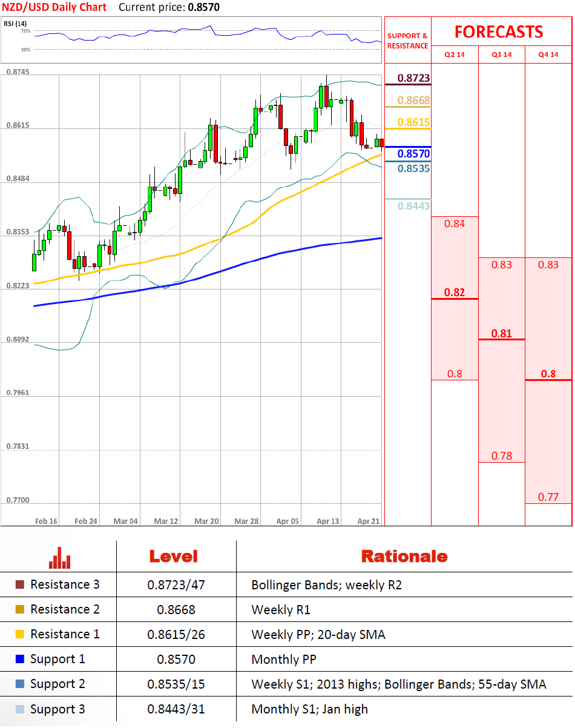Click the bold 0.81 Q3 forecast value
575x728 pixels.
(x=501, y=333)
